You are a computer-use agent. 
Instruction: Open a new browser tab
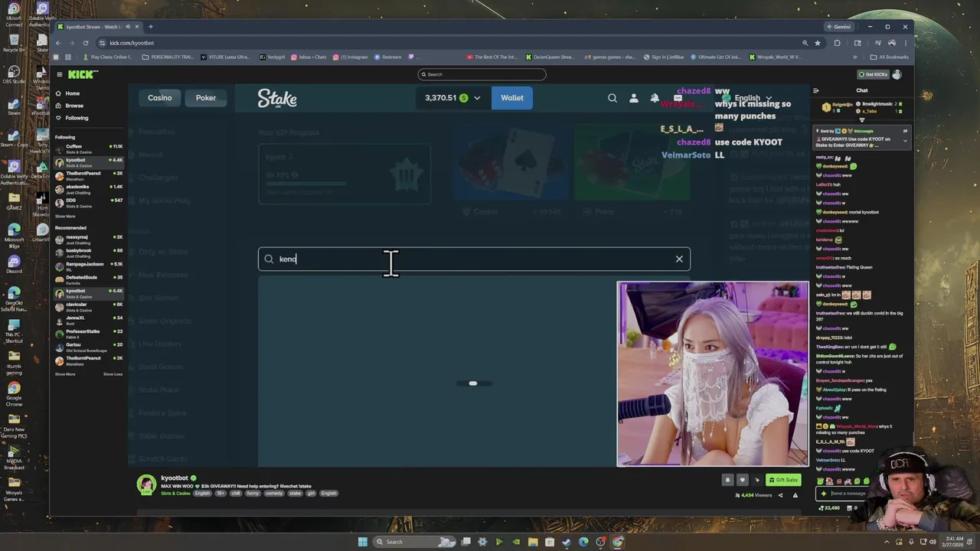pos(151,27)
